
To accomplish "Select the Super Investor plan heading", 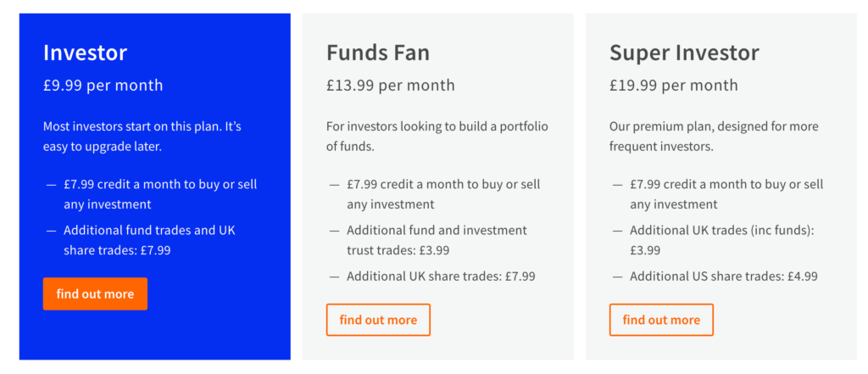I will [685, 53].
